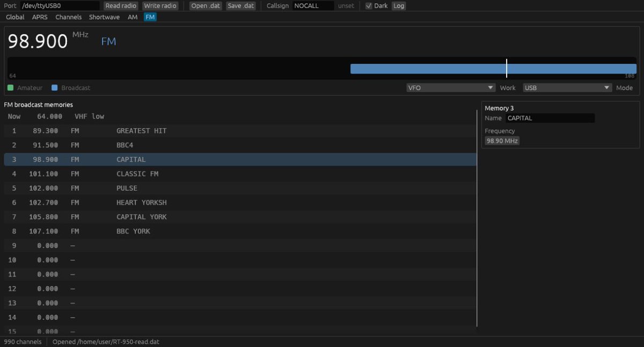Click the Memory 3 Name field
This screenshot has height=347, width=644.
pyautogui.click(x=550, y=118)
